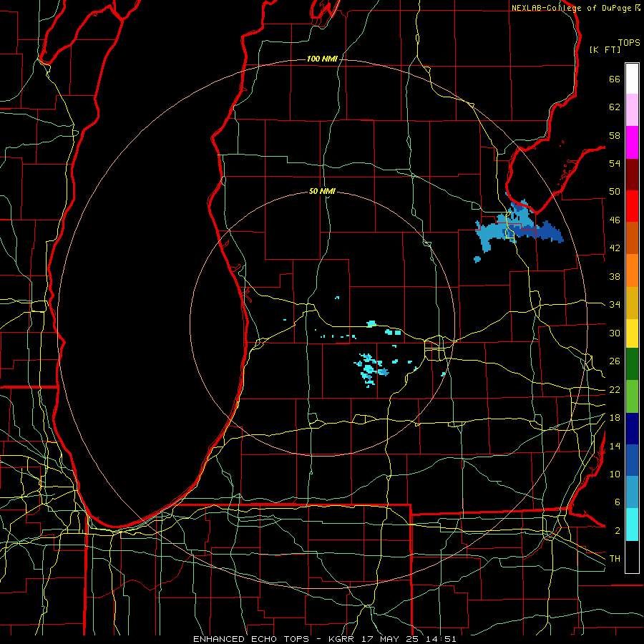Click the white 66 kft color swatch
Image resolution: width=644 pixels, height=644 pixels.
[x=632, y=79]
